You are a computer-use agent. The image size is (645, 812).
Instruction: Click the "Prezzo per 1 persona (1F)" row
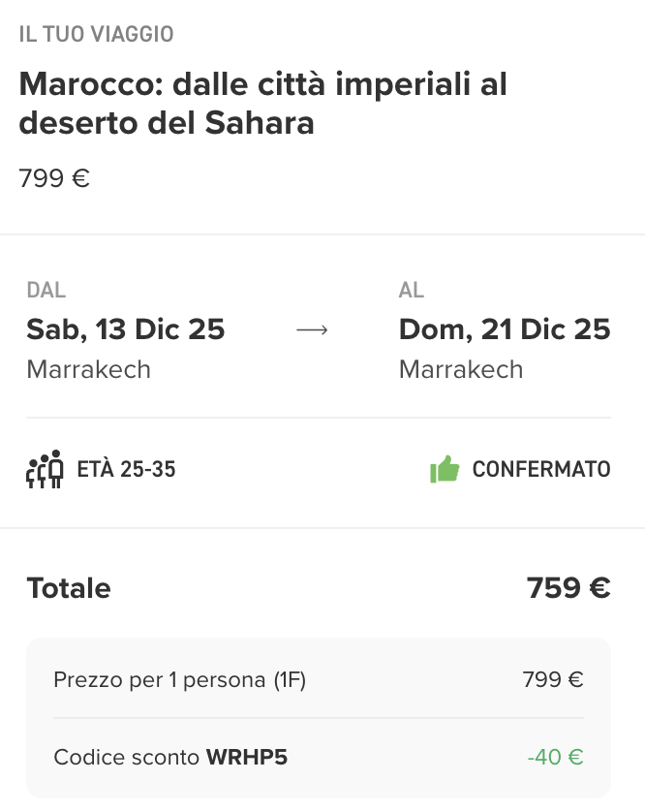coord(179,680)
